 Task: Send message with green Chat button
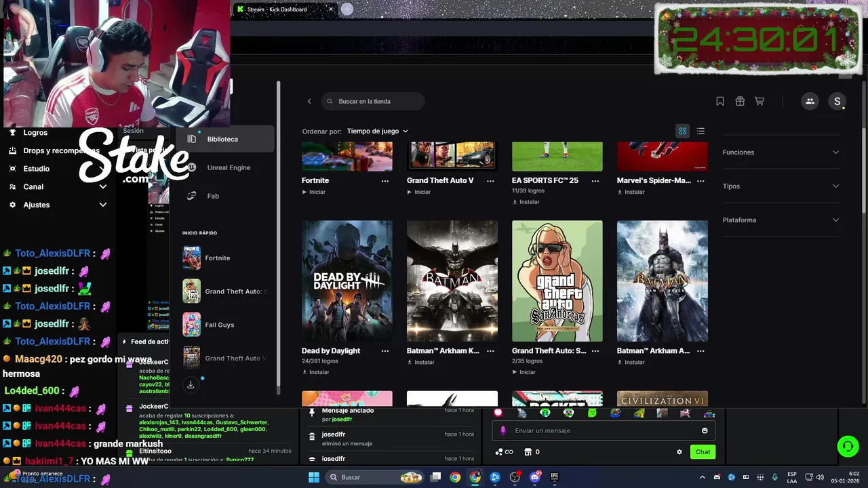[x=703, y=452]
